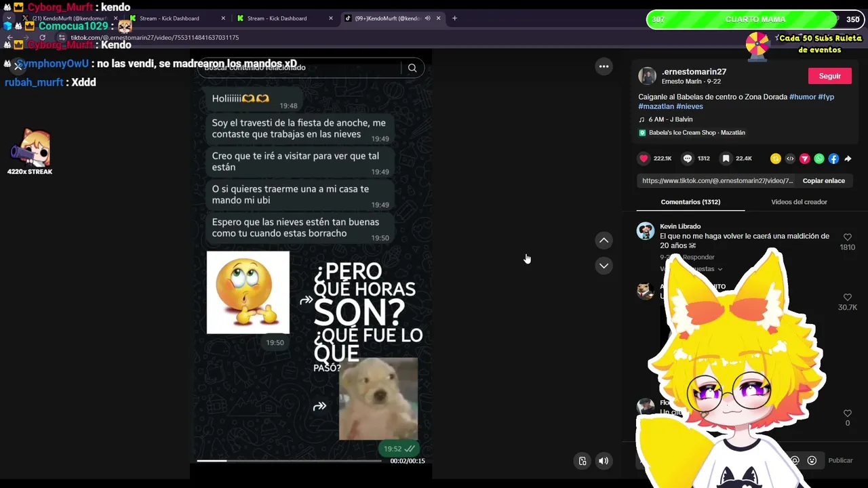Viewport: 868px width, 488px height.
Task: Close the video viewer with X
Action: [18, 66]
